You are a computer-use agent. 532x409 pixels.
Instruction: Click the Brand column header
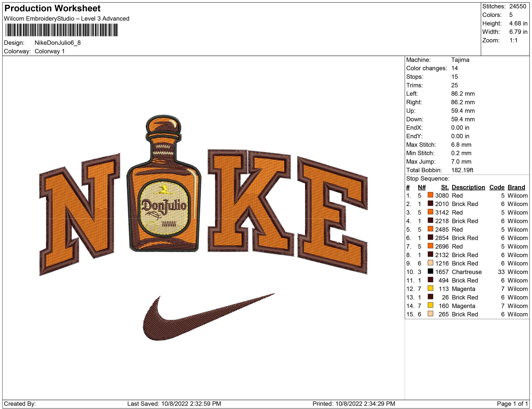pos(516,187)
